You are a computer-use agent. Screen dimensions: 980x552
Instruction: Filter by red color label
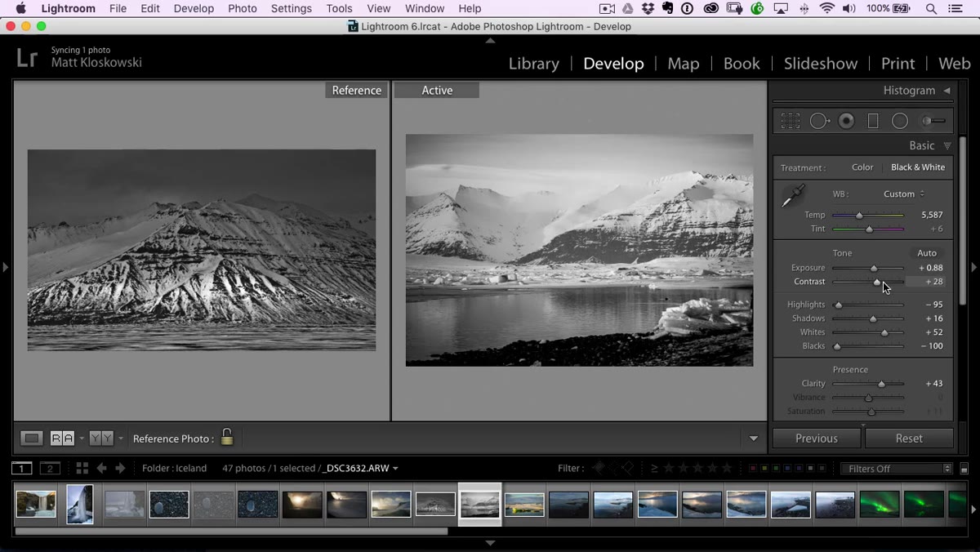[x=753, y=468]
